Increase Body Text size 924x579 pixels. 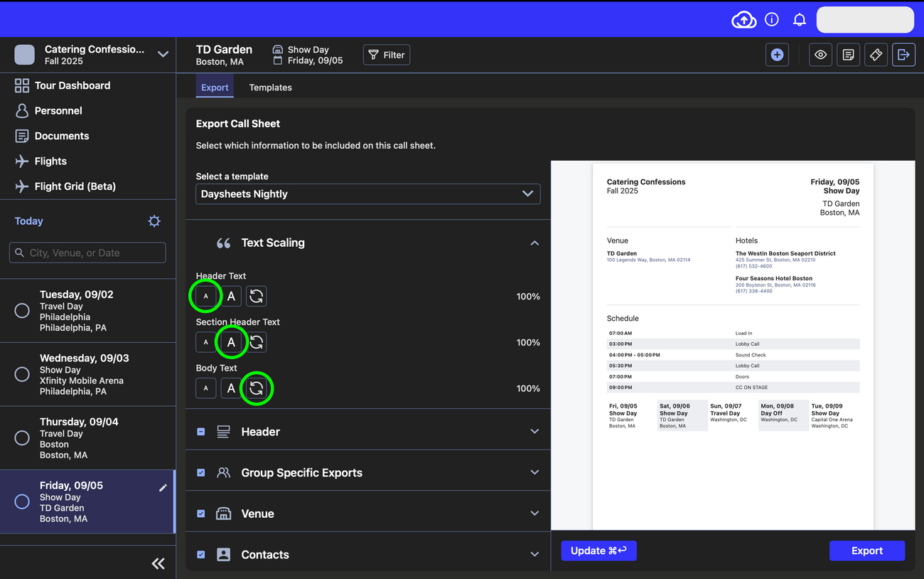tap(231, 388)
